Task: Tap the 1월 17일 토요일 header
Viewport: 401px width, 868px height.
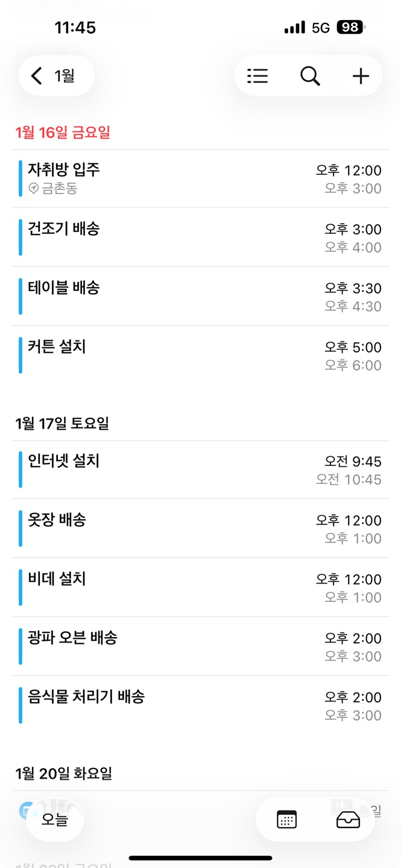Action: [x=62, y=424]
